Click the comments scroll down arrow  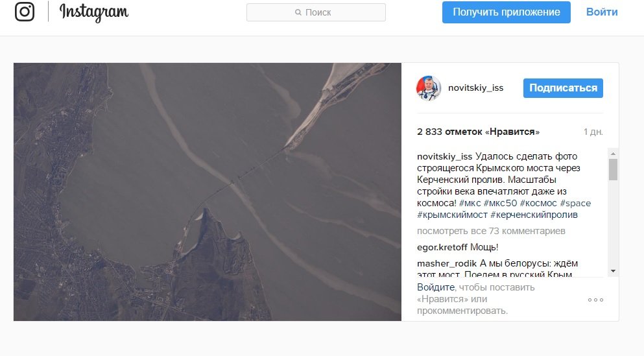[613, 271]
